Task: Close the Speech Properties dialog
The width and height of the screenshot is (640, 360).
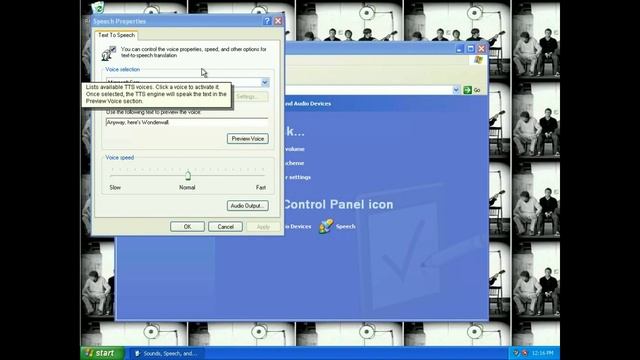Action: click(278, 21)
